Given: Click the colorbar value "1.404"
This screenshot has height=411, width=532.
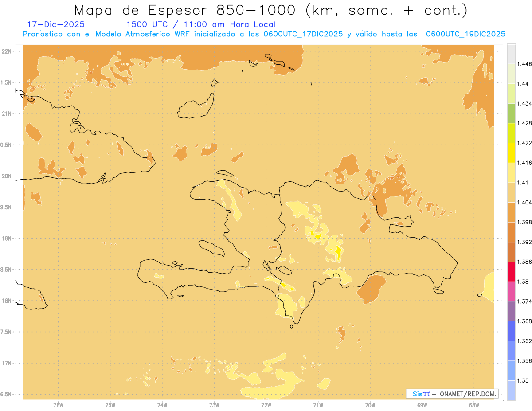Looking at the screenshot, I should click(525, 203).
